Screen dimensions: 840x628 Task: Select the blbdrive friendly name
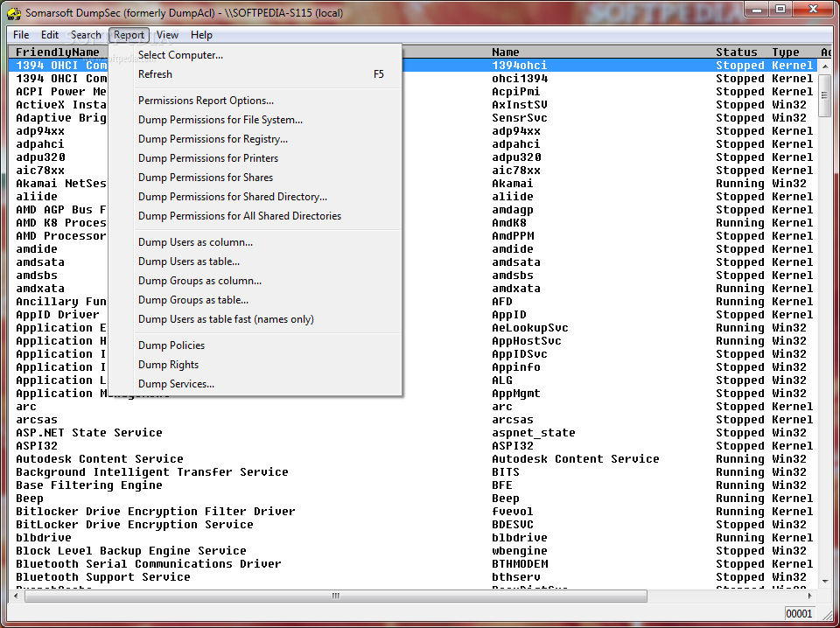(x=44, y=538)
